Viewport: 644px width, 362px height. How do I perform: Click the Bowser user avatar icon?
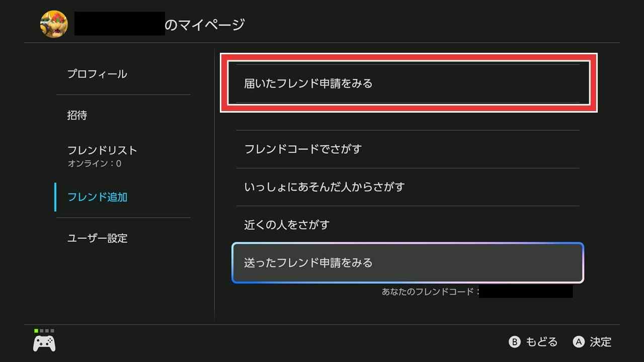(54, 24)
